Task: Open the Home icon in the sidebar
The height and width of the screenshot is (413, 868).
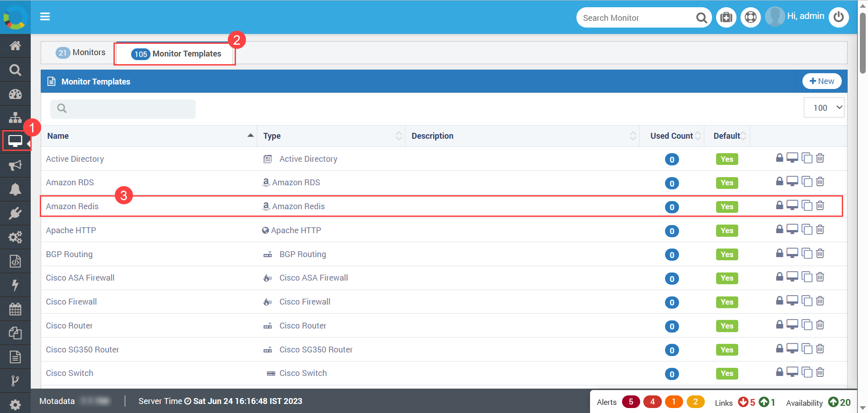Action: click(x=15, y=46)
